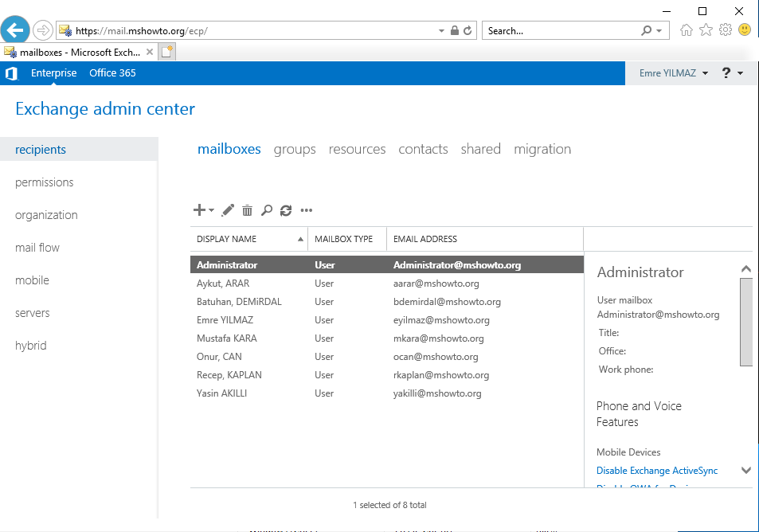
Task: Click the delete trash can icon
Action: click(x=248, y=210)
